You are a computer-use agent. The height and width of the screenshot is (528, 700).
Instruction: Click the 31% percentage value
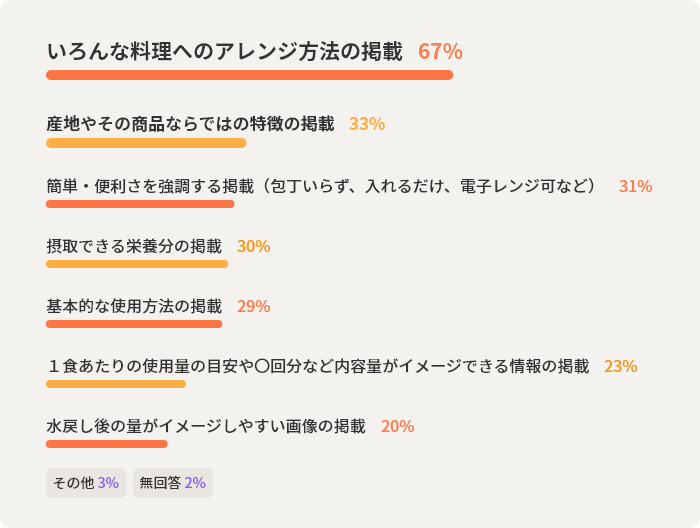point(635,186)
